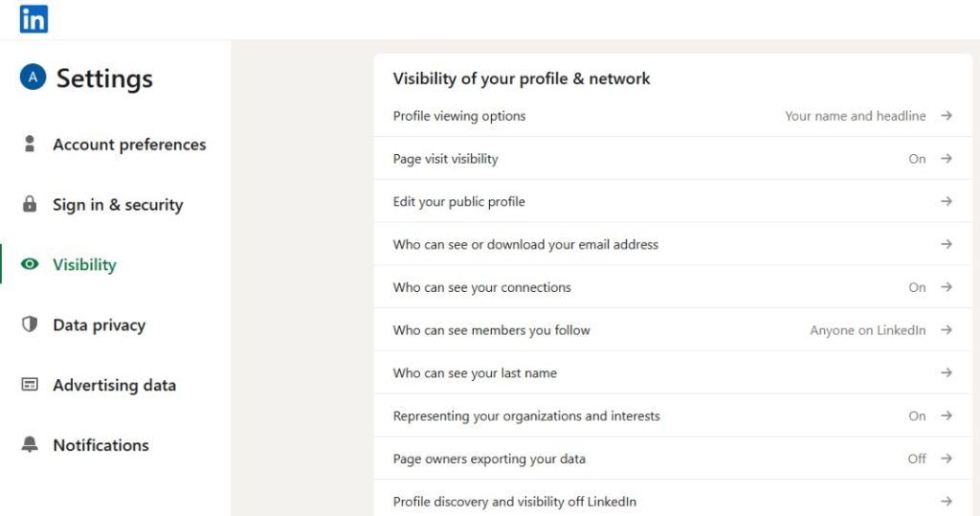Click the profile avatar beside Settings
This screenshot has height=516, width=980.
33,78
